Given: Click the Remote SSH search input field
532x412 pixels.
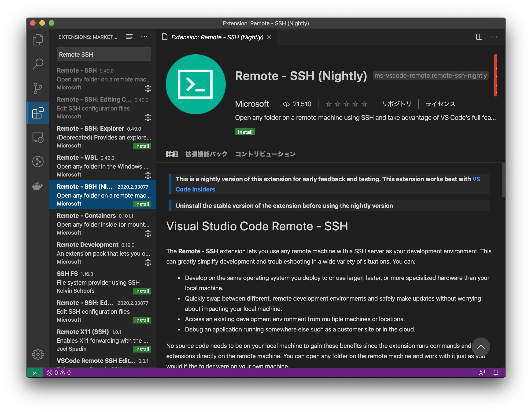Looking at the screenshot, I should click(103, 54).
